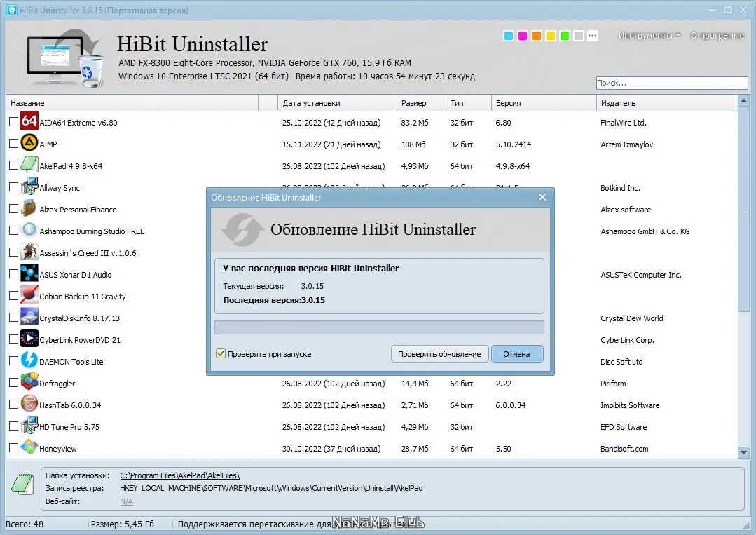Click the ASUS Xonar D1 Audio icon
Viewport: 756px width, 535px height.
pyautogui.click(x=29, y=273)
